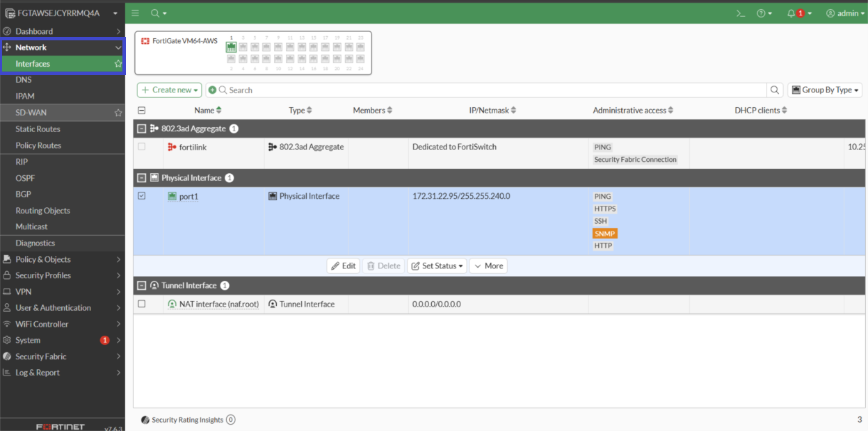The image size is (868, 431).
Task: Open the Dashboard menu
Action: [62, 31]
